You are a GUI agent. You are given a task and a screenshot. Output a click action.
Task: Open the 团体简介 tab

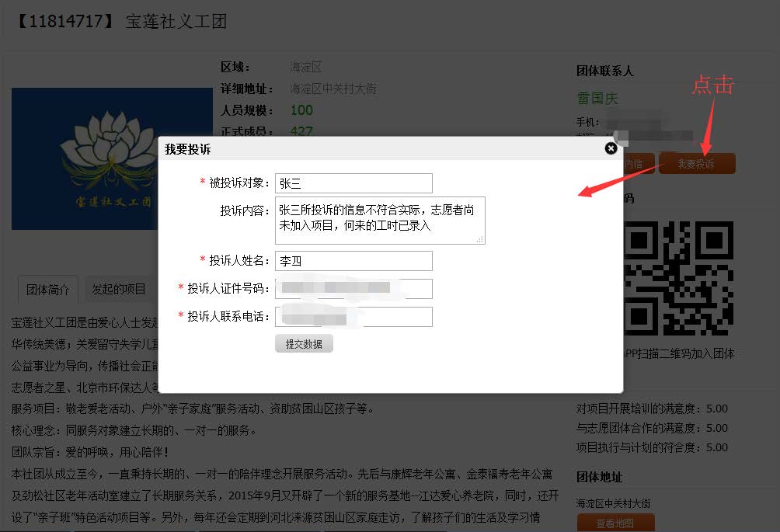click(x=48, y=290)
